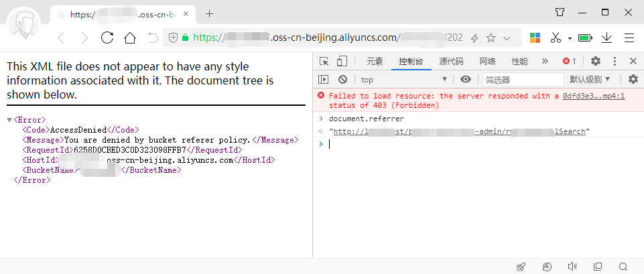Viewport: 644px width, 274px height.
Task: Reload the current page
Action: tap(107, 38)
